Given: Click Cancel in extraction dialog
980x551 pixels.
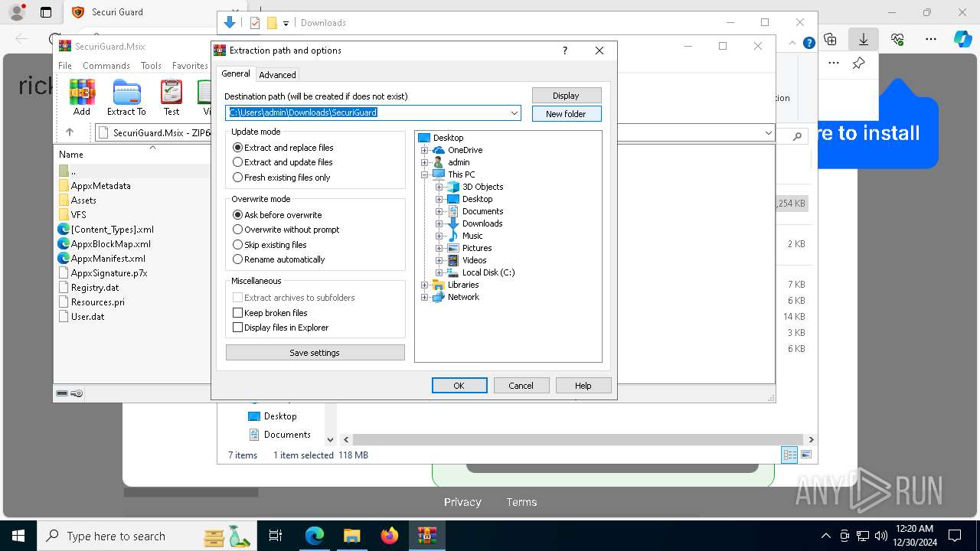Looking at the screenshot, I should (521, 386).
